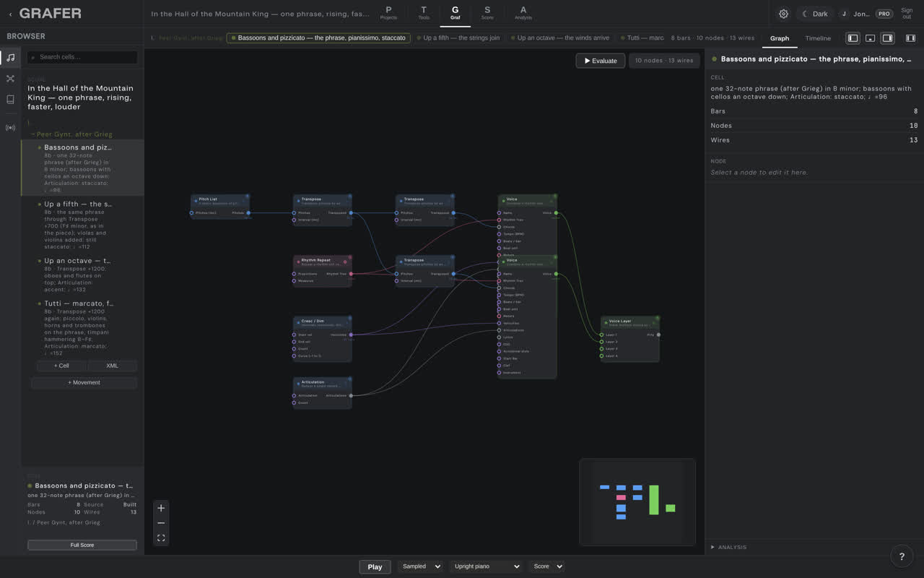Open the book library sidebar icon
This screenshot has height=578, width=924.
click(10, 100)
